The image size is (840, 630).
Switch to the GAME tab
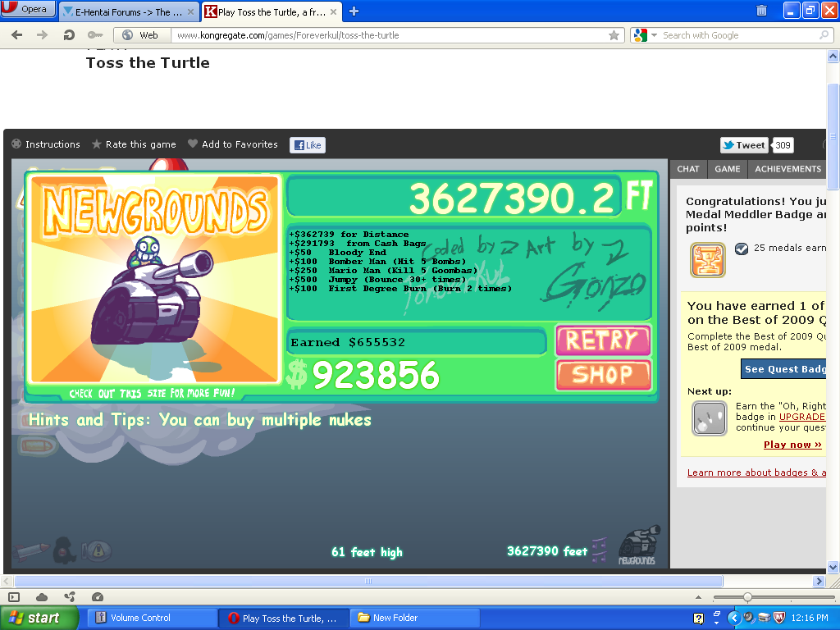pos(727,169)
